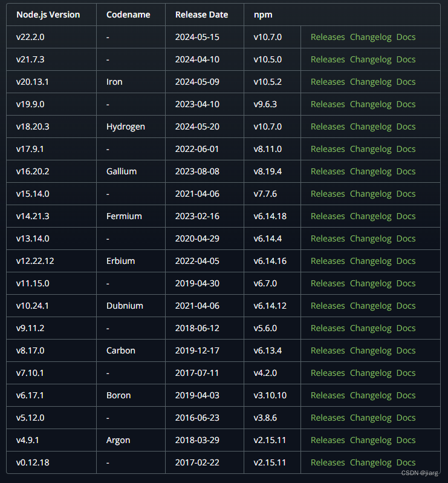Viewport: 448px width, 483px height.
Task: Open Docs for v6.17.1
Action: 406,395
